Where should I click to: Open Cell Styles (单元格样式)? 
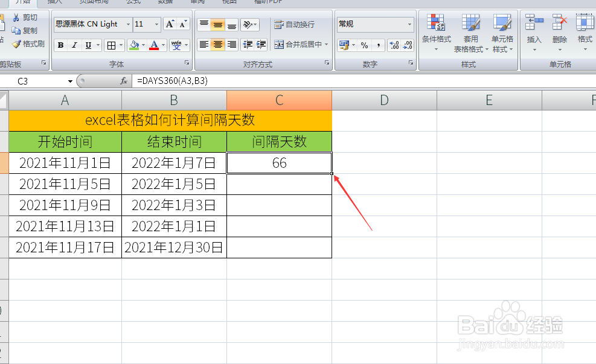[x=502, y=33]
